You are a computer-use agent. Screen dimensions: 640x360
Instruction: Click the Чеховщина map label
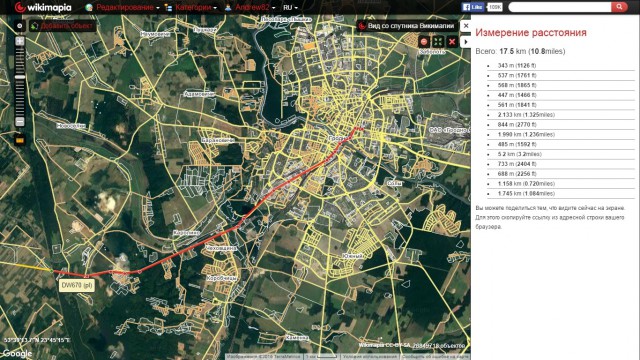220,248
